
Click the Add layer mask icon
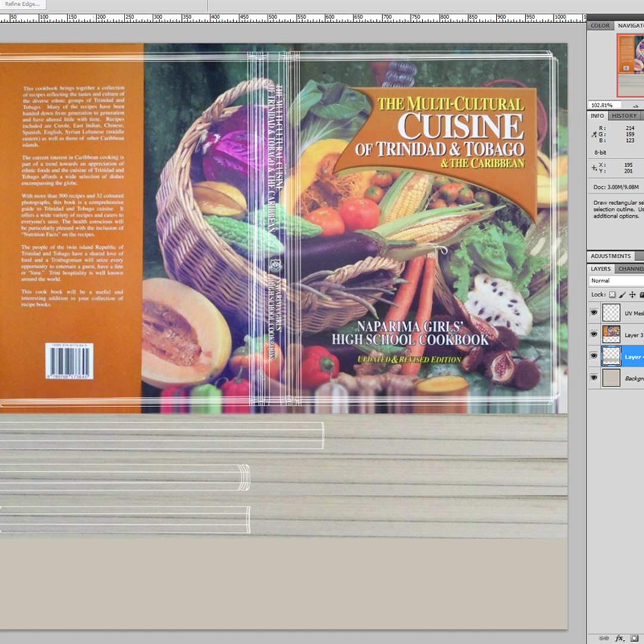click(634, 638)
